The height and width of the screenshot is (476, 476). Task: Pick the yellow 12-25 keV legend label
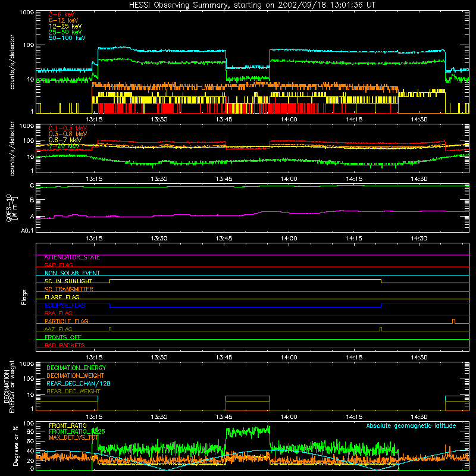tap(65, 26)
